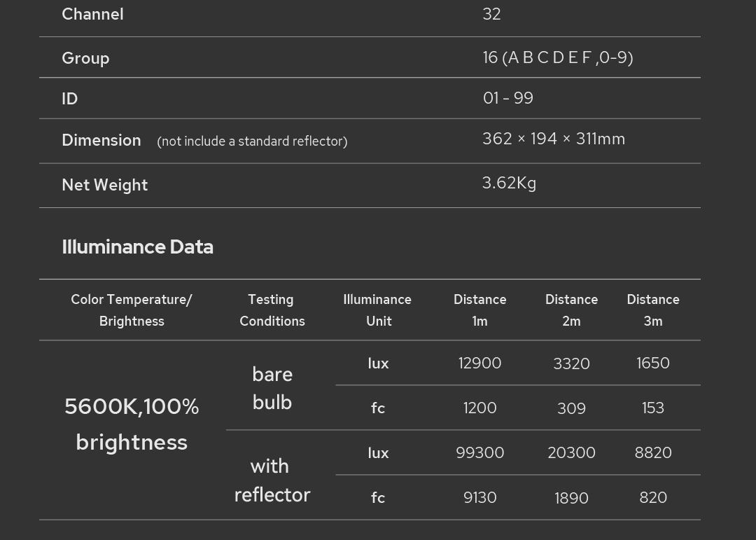Viewport: 756px width, 540px height.
Task: Click the Net Weight label
Action: 105,185
